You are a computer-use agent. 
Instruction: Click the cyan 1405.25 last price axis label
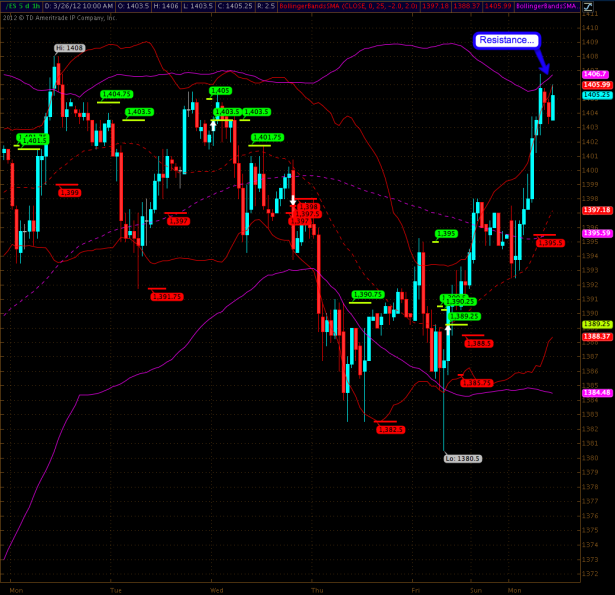(597, 95)
